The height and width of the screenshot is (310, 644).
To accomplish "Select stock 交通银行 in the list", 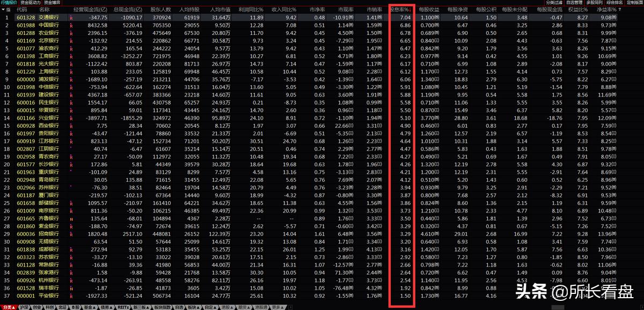I will tap(49, 18).
